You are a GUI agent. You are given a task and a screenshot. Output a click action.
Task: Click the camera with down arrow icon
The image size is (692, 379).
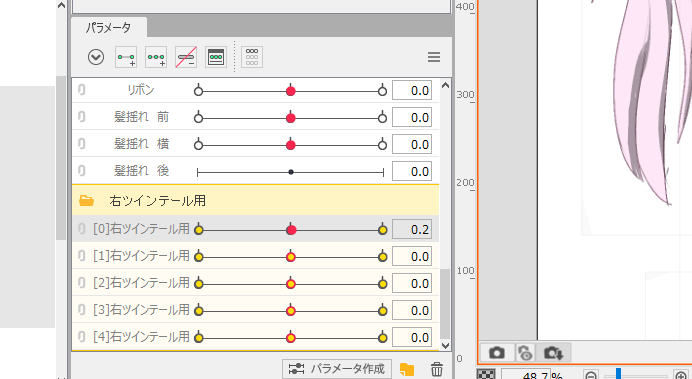(553, 353)
